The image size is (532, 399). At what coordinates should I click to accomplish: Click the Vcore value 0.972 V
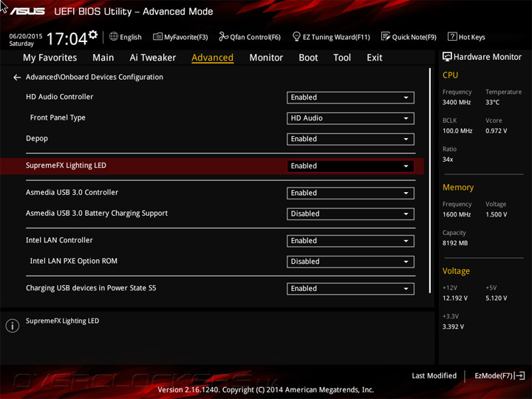pyautogui.click(x=496, y=131)
